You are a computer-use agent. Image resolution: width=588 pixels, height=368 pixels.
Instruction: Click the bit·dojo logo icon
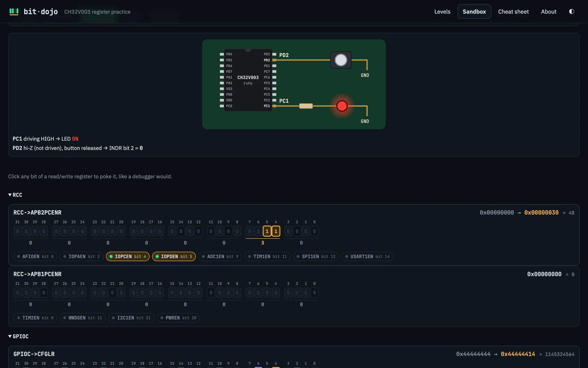click(x=14, y=12)
